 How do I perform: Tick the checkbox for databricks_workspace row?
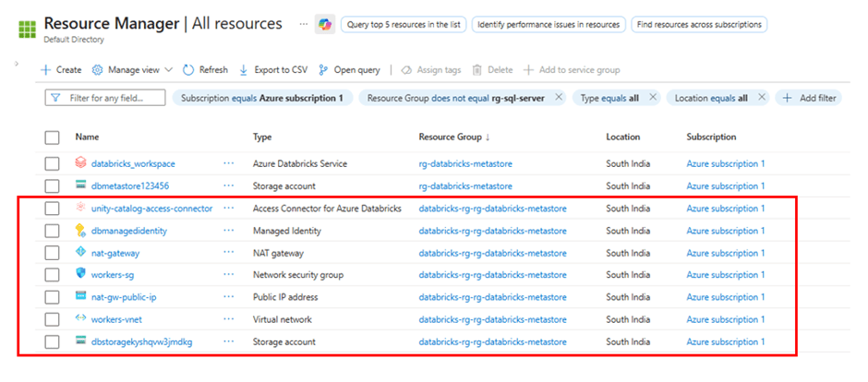(53, 163)
